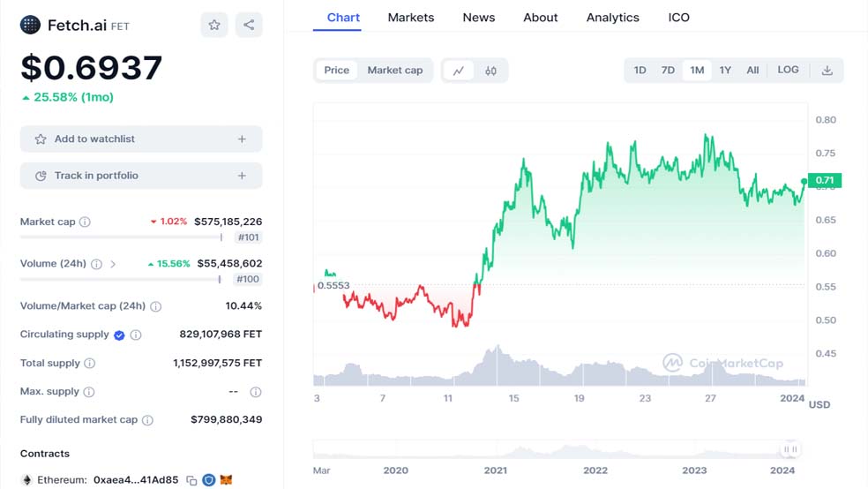The width and height of the screenshot is (868, 489).
Task: Expand Add to watchlist plus button
Action: click(242, 139)
